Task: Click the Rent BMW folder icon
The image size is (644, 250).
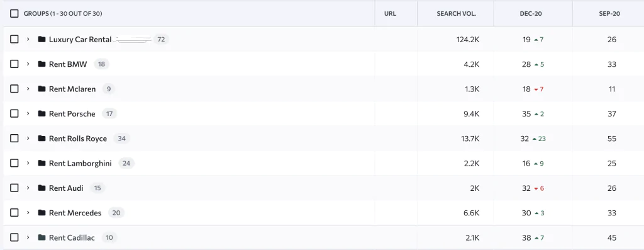Action: (x=42, y=64)
